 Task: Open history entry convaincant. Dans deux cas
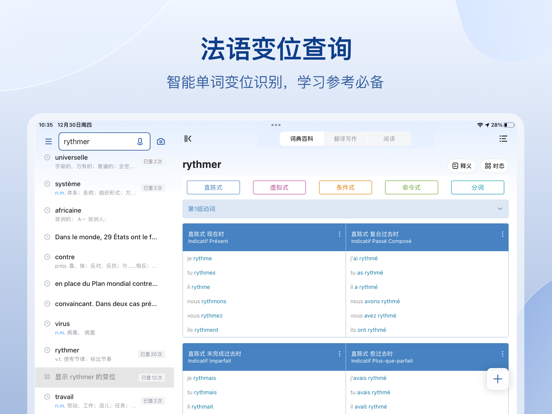[x=105, y=303]
